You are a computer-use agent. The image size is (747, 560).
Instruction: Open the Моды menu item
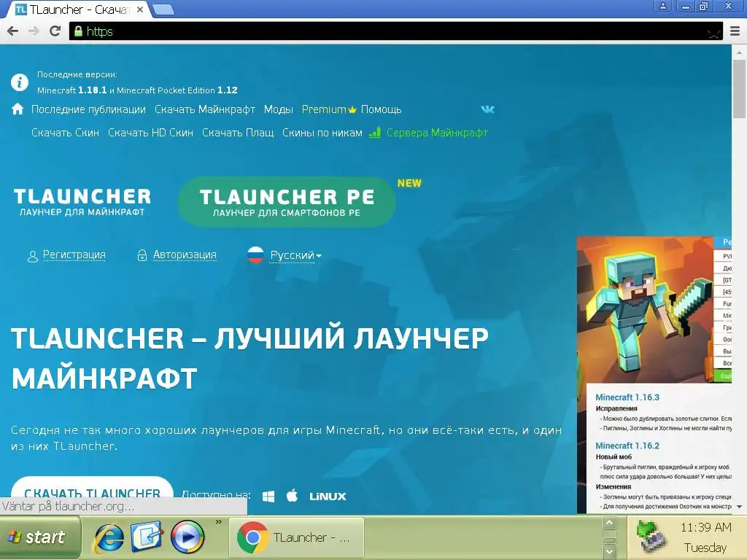[x=278, y=109]
